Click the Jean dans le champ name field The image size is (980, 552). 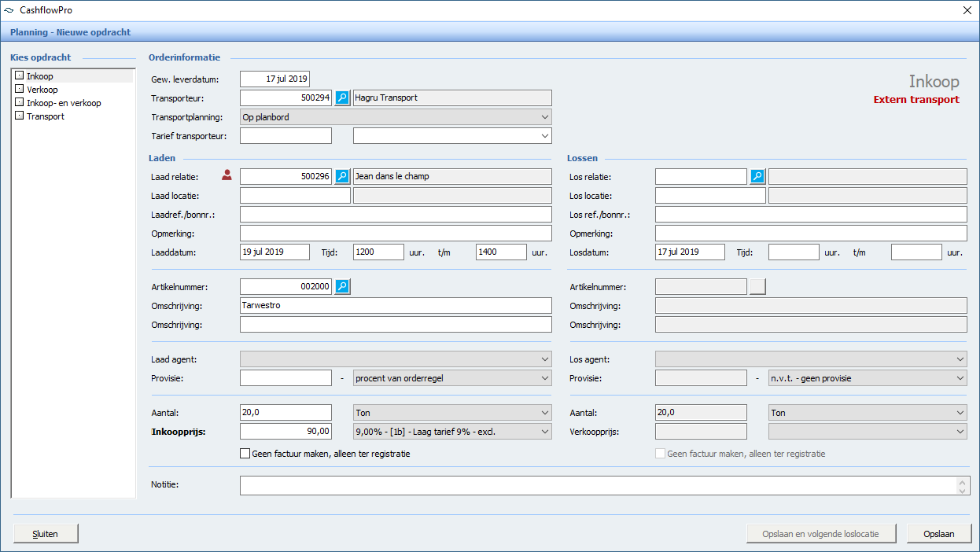coord(452,176)
